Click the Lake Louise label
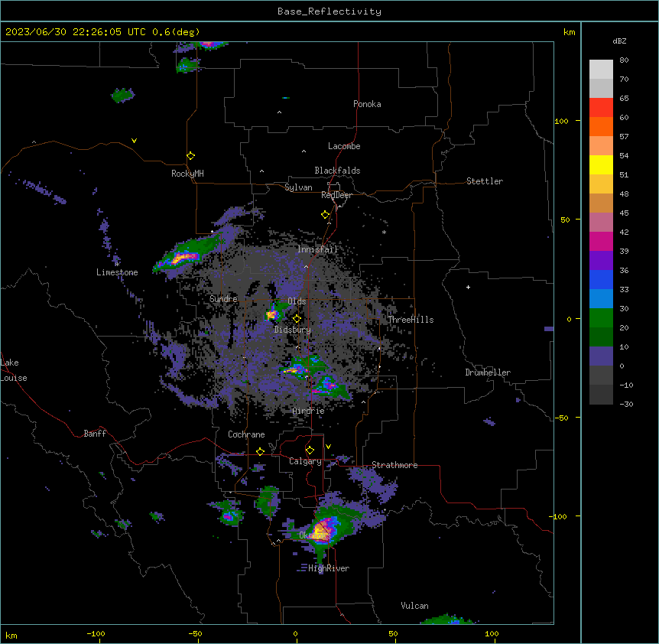This screenshot has width=659, height=644. coord(14,370)
